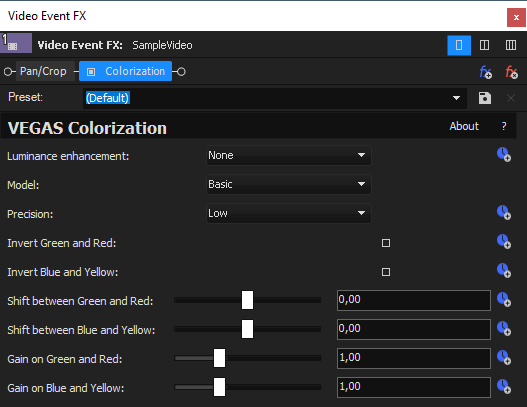Switch to two-column layout view
Viewport: 527px width, 407px height.
click(484, 45)
